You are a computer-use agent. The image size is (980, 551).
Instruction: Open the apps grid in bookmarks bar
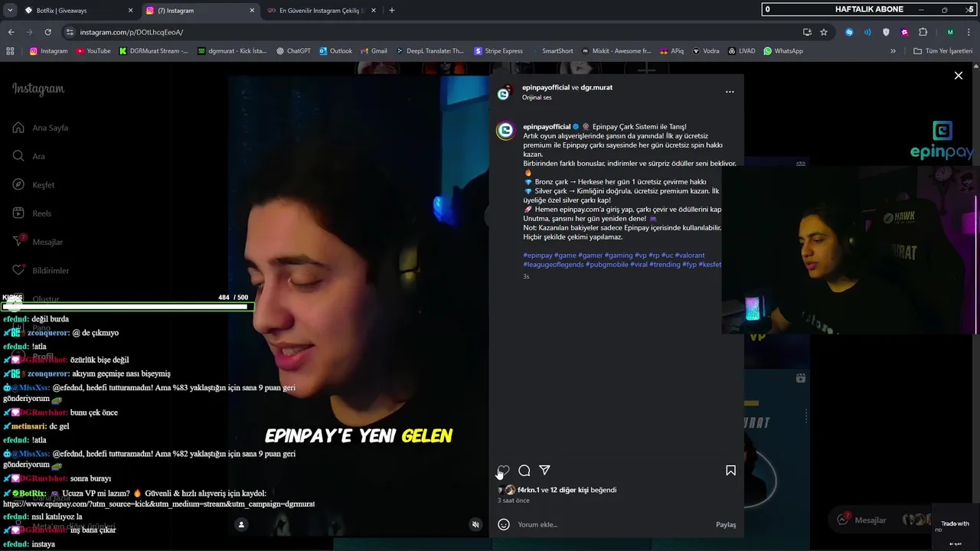[10, 51]
